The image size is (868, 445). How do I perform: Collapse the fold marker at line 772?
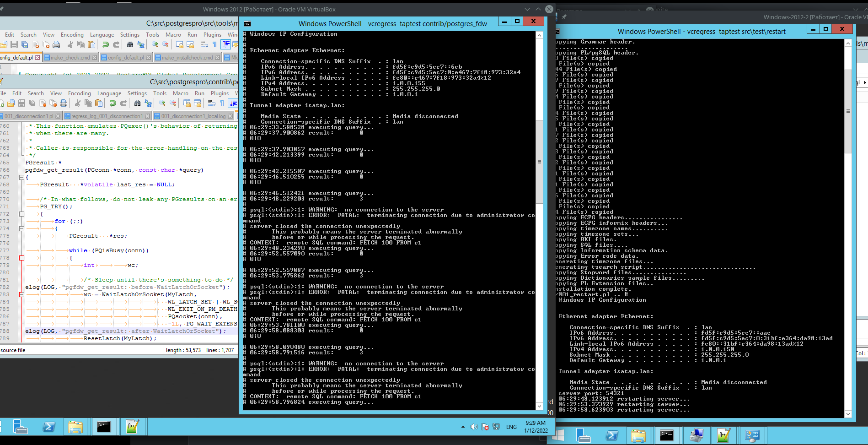(x=21, y=214)
